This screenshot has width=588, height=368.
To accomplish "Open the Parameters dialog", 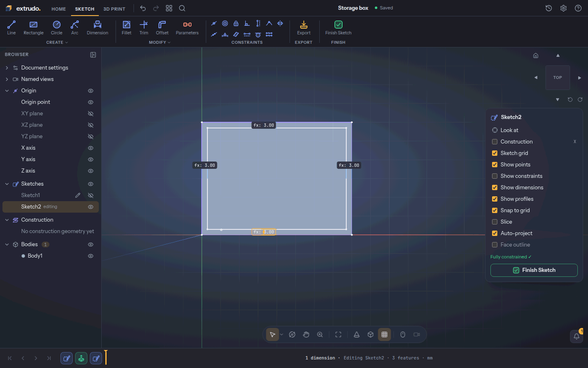I will (187, 28).
